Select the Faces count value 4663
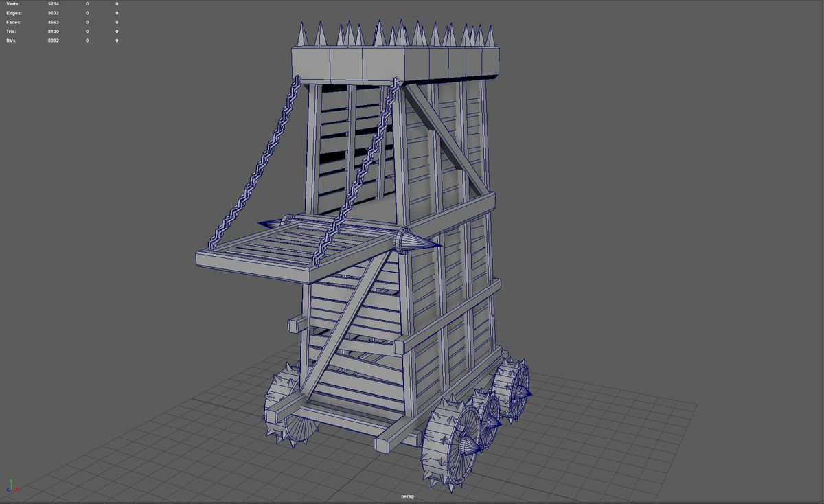This screenshot has width=824, height=504. pos(53,22)
